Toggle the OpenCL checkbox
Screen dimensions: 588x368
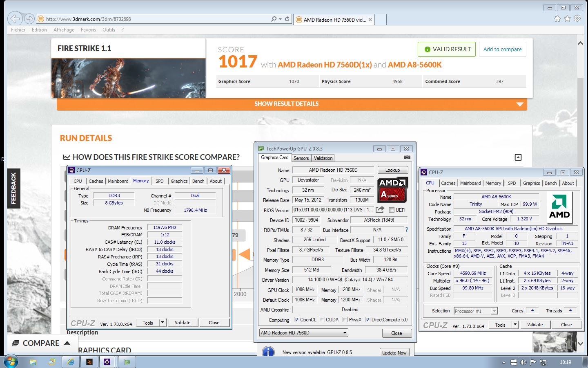[x=296, y=320]
